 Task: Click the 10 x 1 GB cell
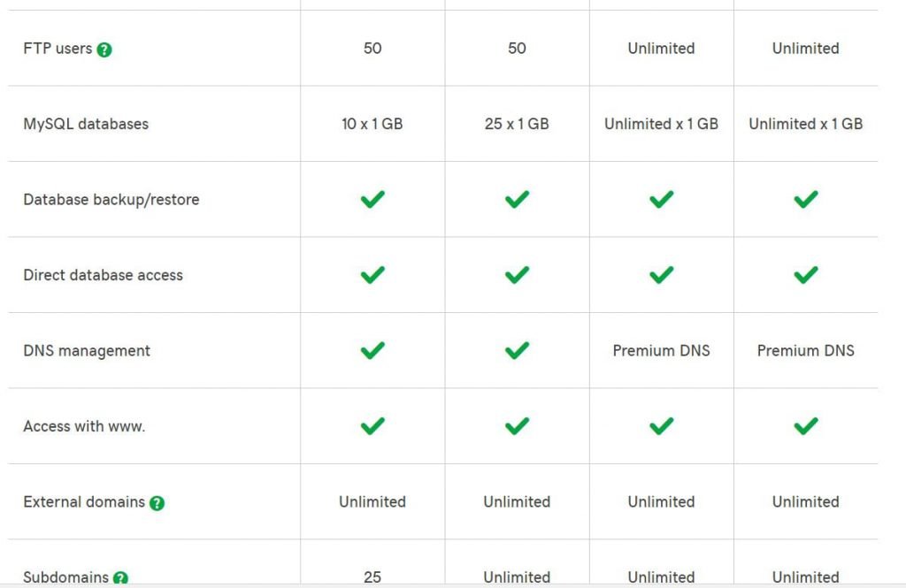click(372, 124)
